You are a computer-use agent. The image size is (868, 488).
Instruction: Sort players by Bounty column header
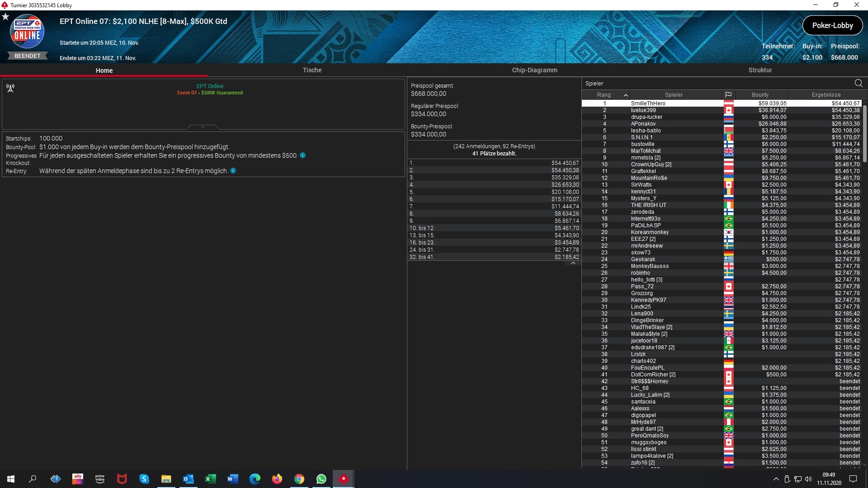760,95
